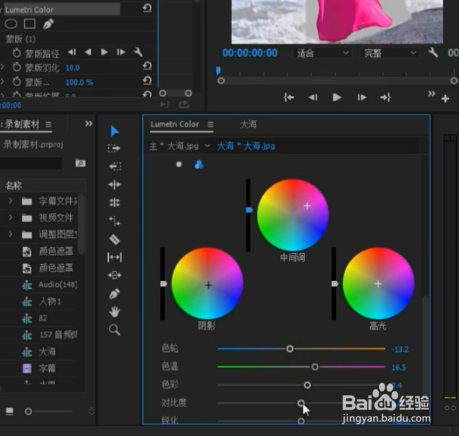Select the Track Select Backward tool
The image size is (459, 436).
pyautogui.click(x=115, y=166)
